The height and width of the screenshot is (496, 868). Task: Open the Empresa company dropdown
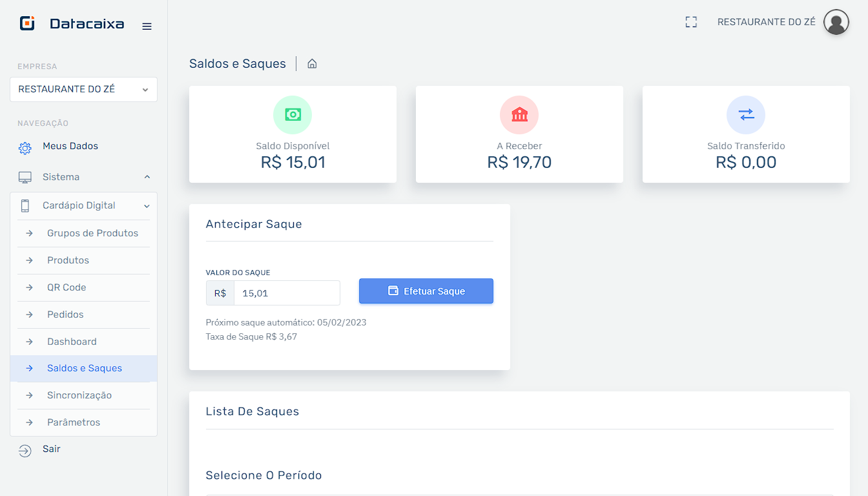click(x=83, y=90)
